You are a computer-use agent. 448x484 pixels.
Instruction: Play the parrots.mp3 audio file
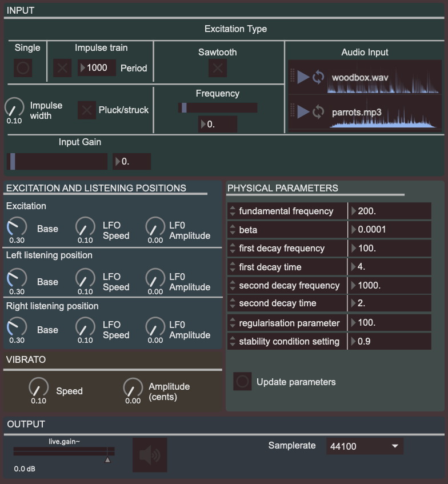coord(303,112)
